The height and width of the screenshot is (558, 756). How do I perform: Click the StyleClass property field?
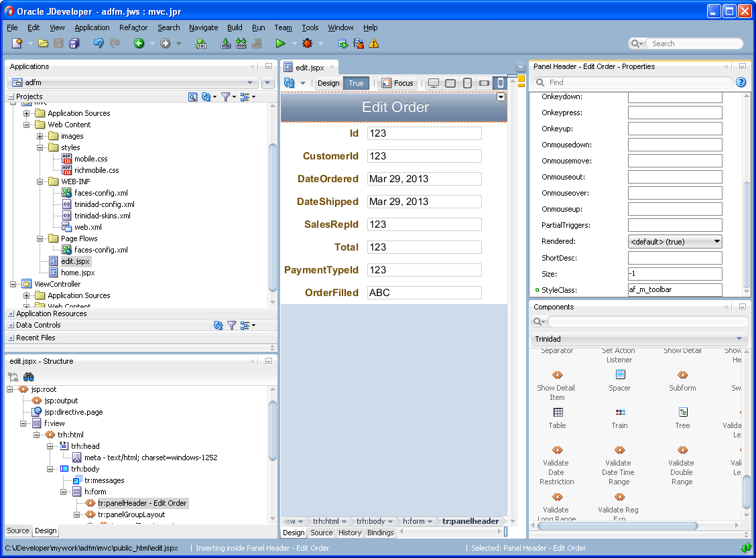point(675,289)
